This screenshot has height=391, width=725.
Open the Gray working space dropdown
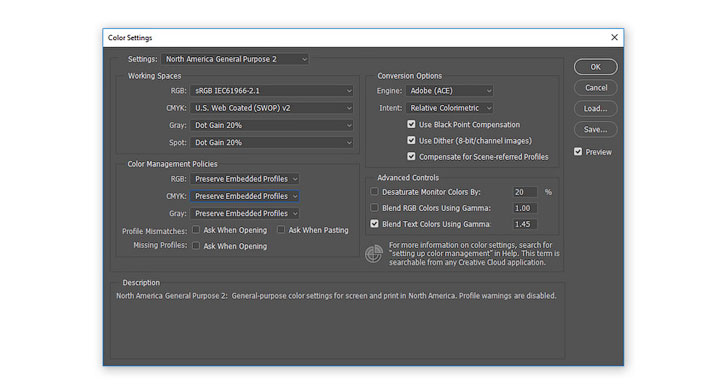[272, 125]
